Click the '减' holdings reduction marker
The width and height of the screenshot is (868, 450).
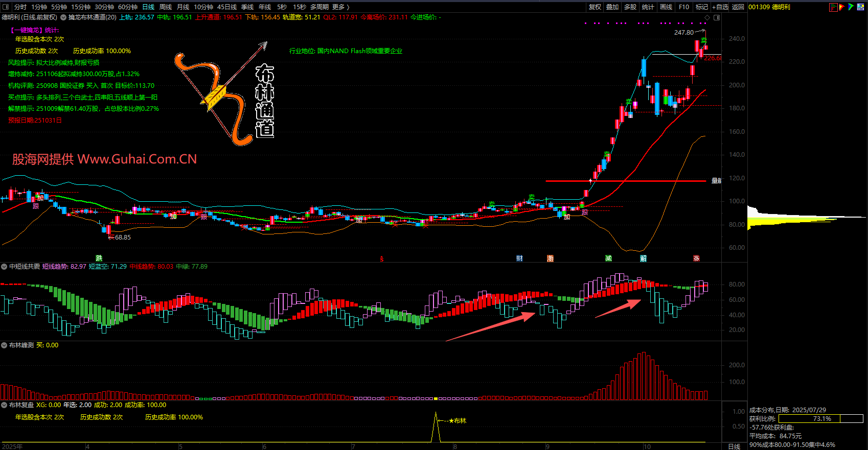point(608,258)
